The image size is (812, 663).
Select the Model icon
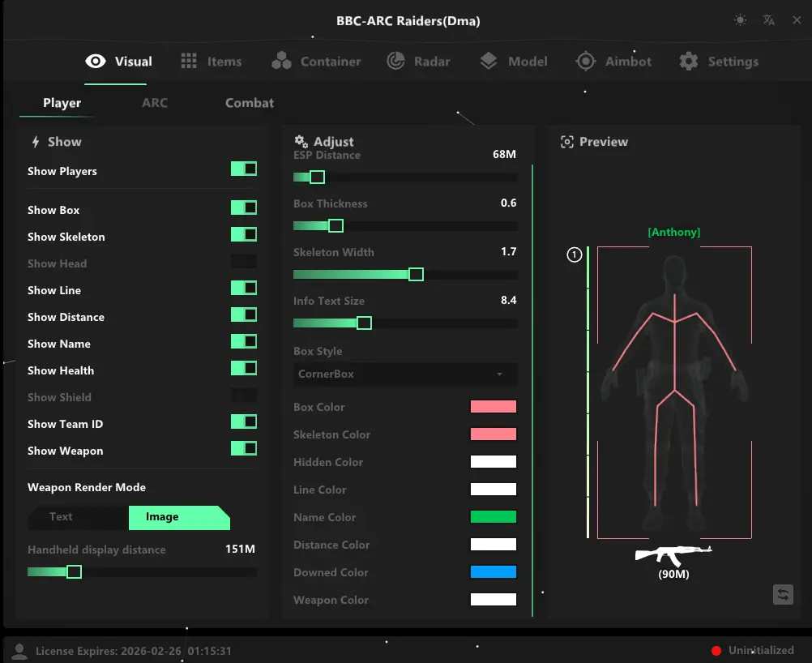(489, 61)
